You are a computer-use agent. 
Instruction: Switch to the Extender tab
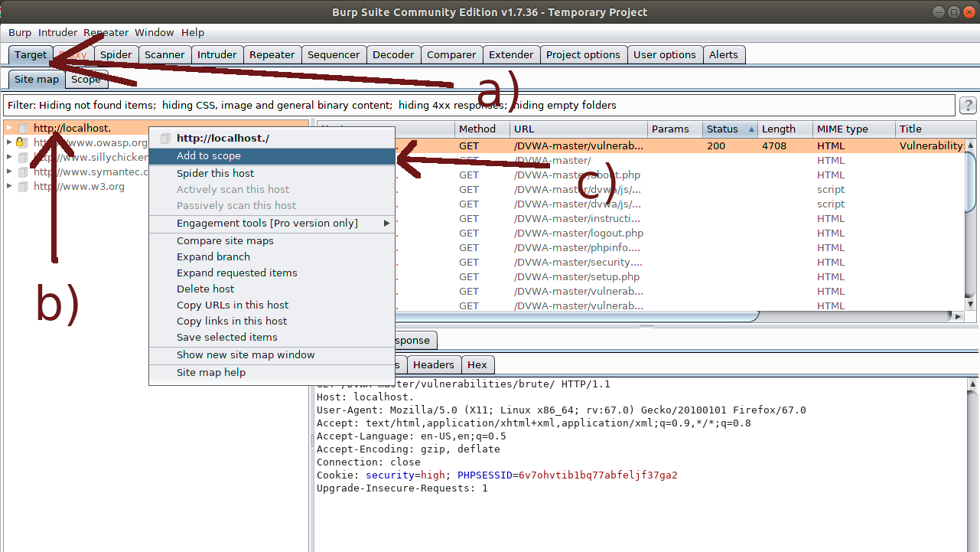point(511,55)
